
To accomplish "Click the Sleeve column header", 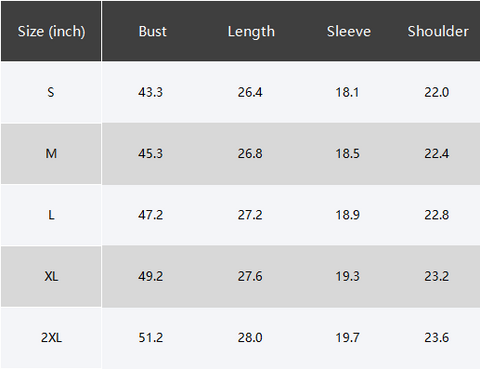I will (x=349, y=31).
